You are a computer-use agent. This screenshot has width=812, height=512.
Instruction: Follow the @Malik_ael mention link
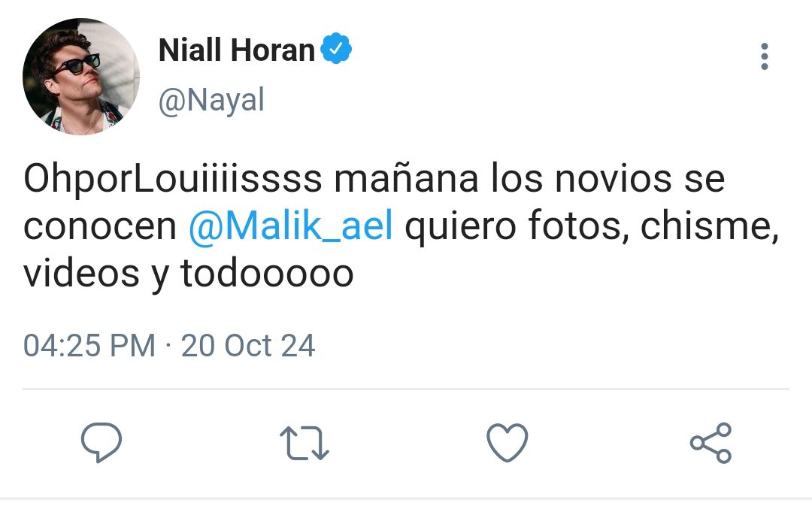(290, 226)
